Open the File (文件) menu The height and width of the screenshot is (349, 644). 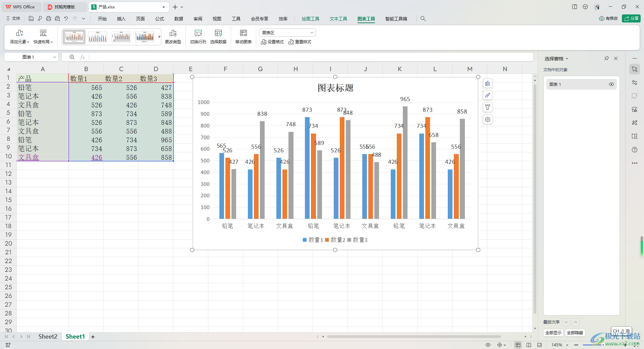pos(13,19)
